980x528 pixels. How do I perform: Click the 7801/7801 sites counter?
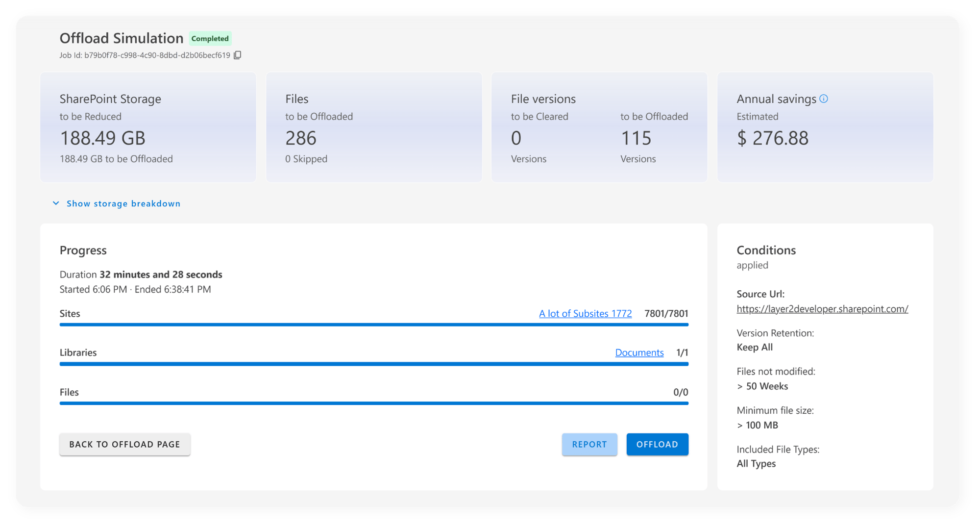pos(666,313)
